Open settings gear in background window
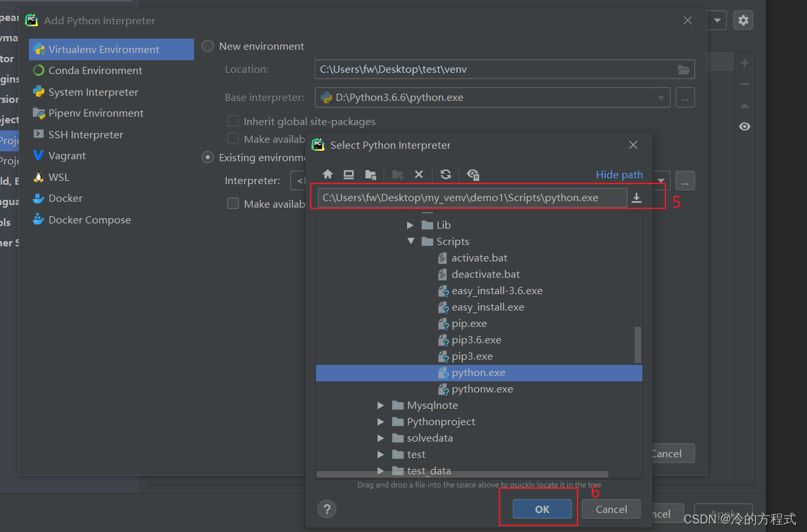The height and width of the screenshot is (532, 807). point(743,20)
